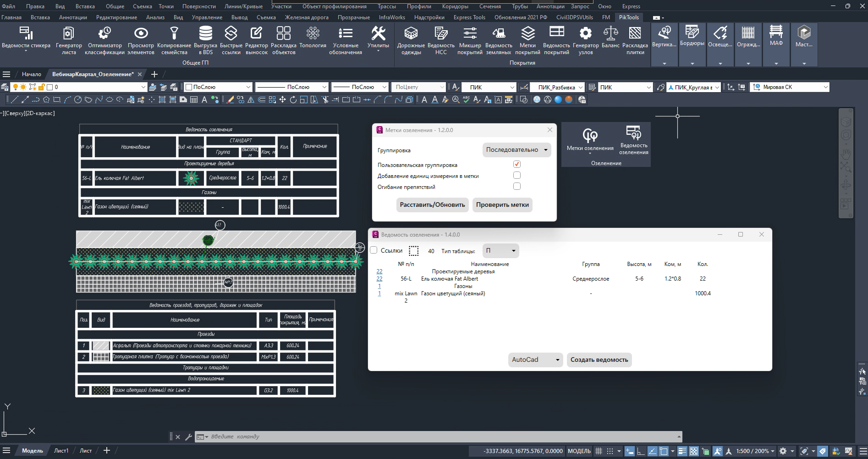Open Условные обозначения legend tool
Viewport: 868px width, 459px height.
(x=346, y=40)
